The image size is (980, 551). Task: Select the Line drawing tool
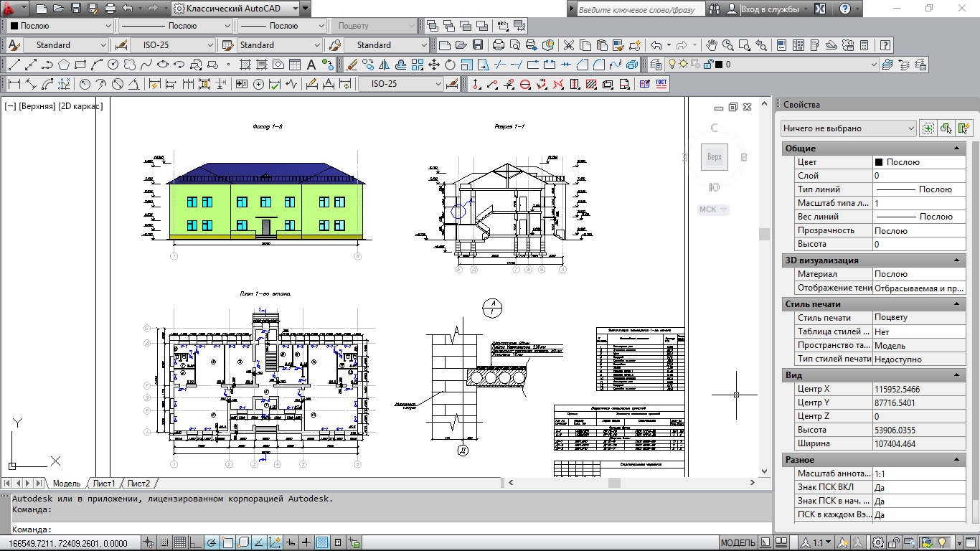click(x=14, y=65)
